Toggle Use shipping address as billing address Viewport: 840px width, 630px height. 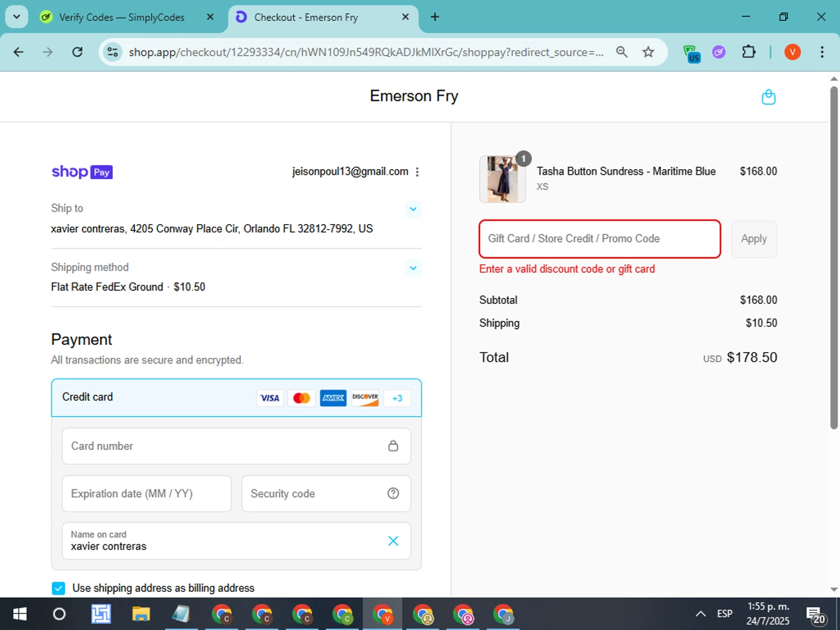point(58,588)
